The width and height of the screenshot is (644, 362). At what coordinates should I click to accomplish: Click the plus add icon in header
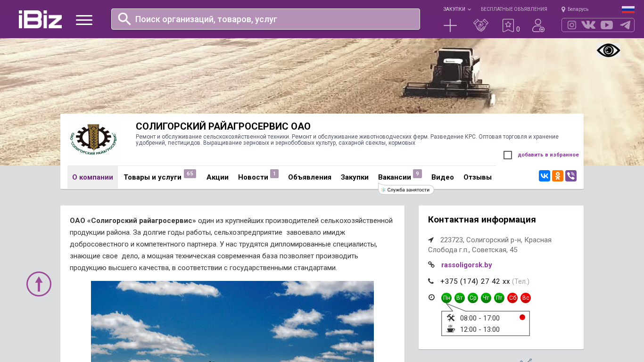[450, 25]
